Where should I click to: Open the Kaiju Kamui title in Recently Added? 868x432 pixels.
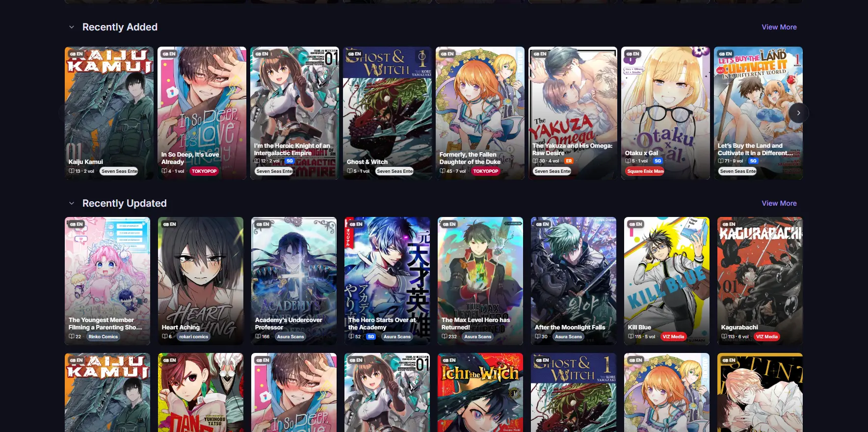[86, 162]
